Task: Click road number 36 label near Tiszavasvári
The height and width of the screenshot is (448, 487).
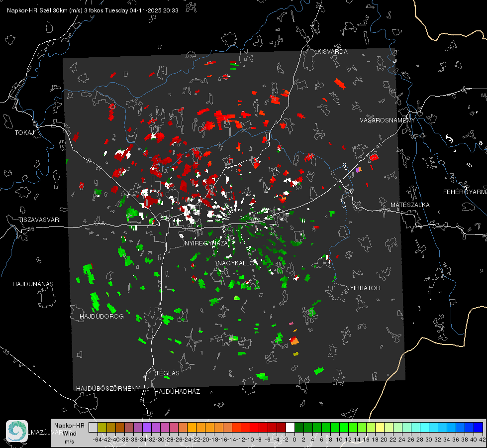Action: 31,229
